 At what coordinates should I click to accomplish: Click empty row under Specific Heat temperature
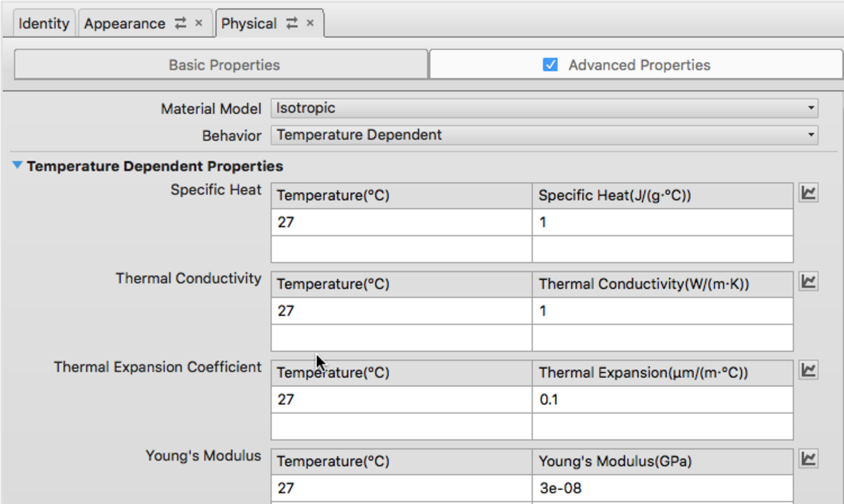[x=401, y=249]
